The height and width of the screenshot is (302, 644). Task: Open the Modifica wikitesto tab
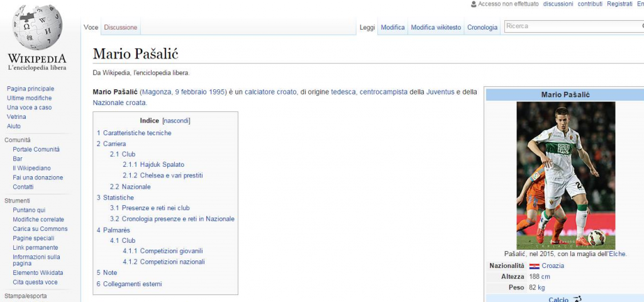coord(436,28)
